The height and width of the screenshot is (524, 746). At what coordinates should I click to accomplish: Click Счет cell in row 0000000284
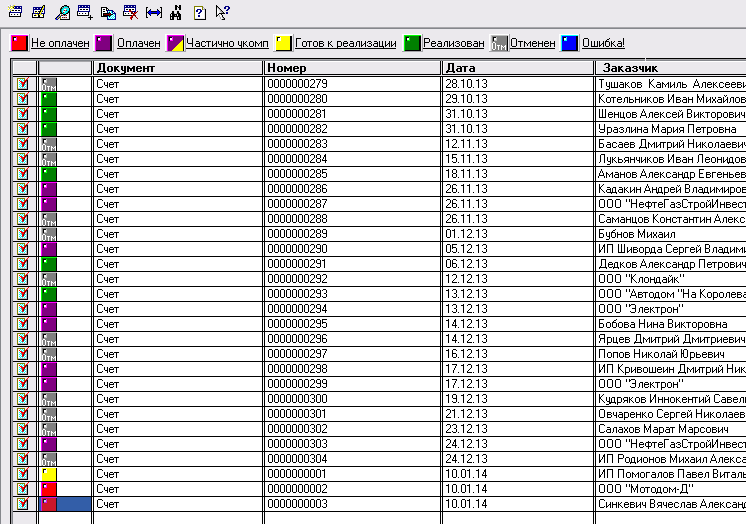(177, 159)
